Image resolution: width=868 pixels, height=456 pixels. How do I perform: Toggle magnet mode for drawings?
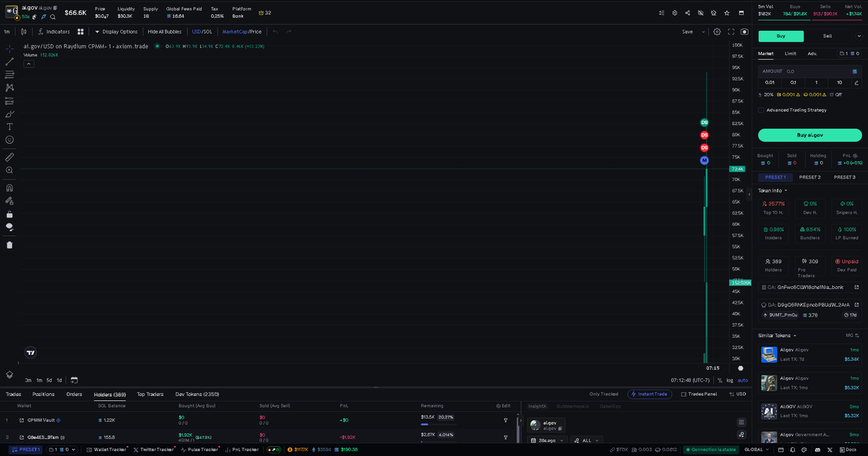click(9, 187)
